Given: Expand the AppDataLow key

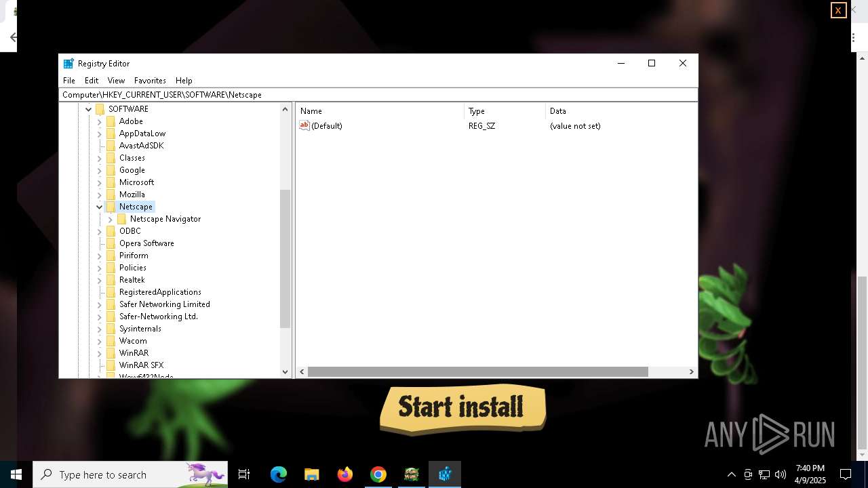Looking at the screenshot, I should coord(99,134).
